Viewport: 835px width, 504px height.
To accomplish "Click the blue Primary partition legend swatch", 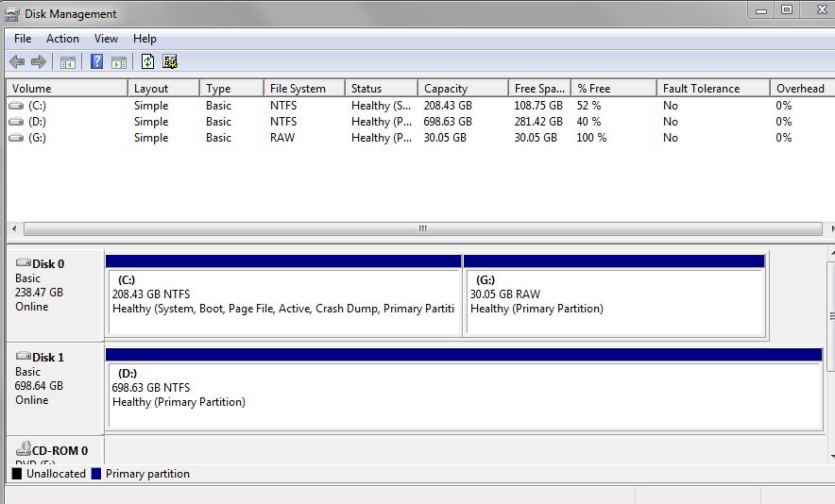I will pos(96,474).
